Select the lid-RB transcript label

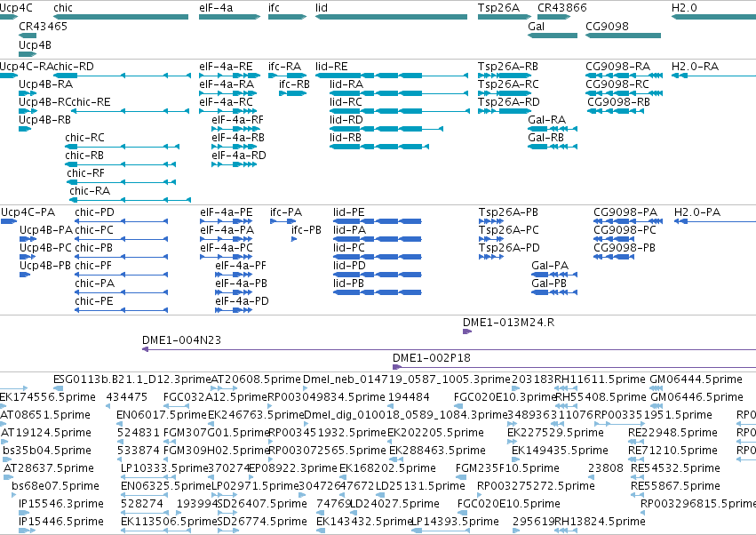point(346,138)
